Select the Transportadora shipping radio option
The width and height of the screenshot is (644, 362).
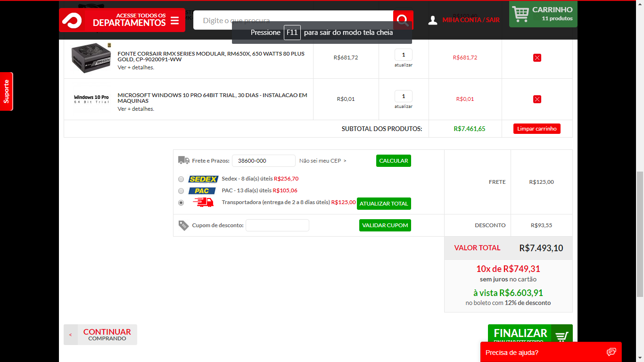pyautogui.click(x=181, y=203)
